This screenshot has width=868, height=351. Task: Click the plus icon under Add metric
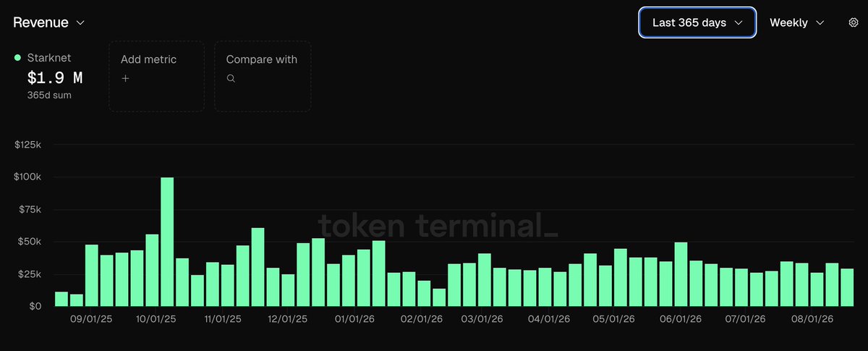click(x=125, y=78)
